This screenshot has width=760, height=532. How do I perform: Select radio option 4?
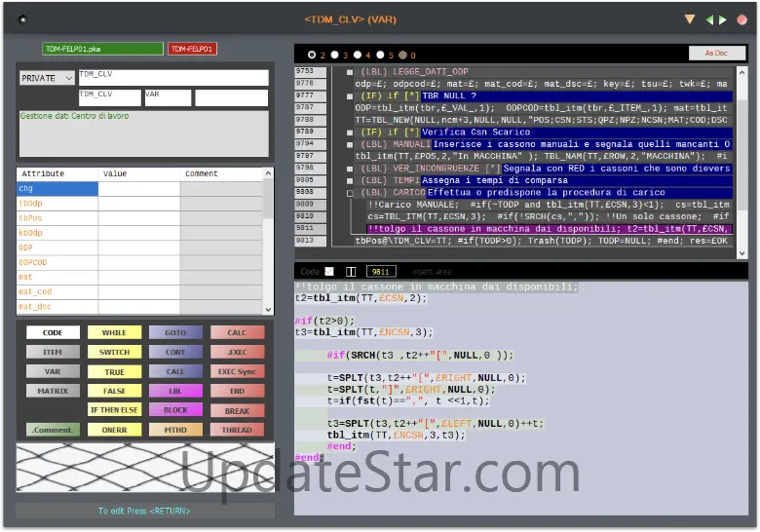358,55
